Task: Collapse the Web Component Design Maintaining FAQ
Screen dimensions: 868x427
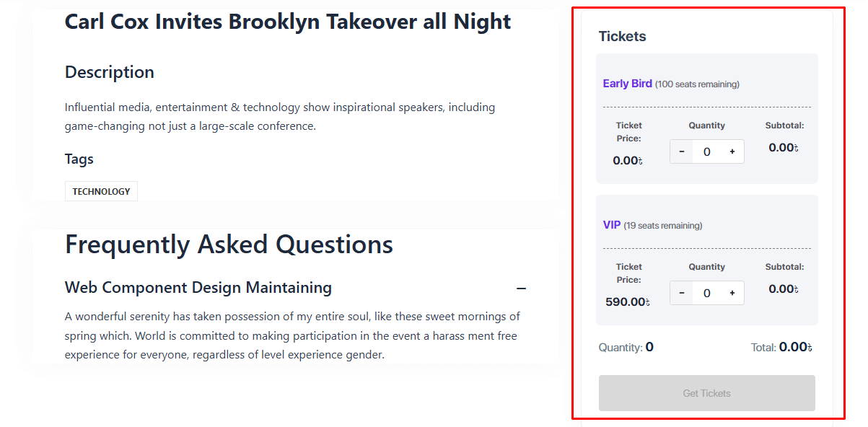Action: [521, 289]
